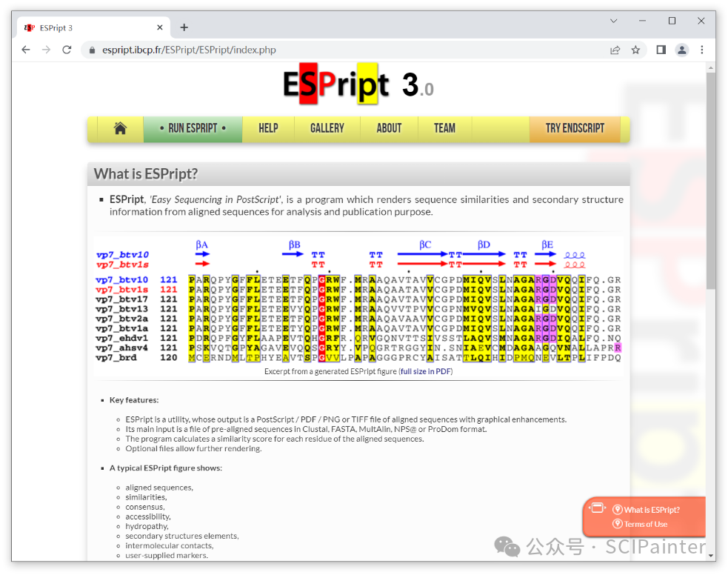Go back using the browser back arrow
Screen dimensions: 728x575
tap(26, 50)
